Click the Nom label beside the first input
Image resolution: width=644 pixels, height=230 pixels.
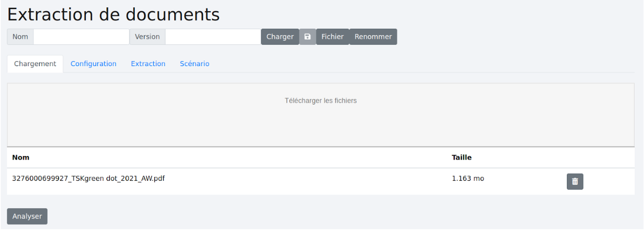pos(20,37)
